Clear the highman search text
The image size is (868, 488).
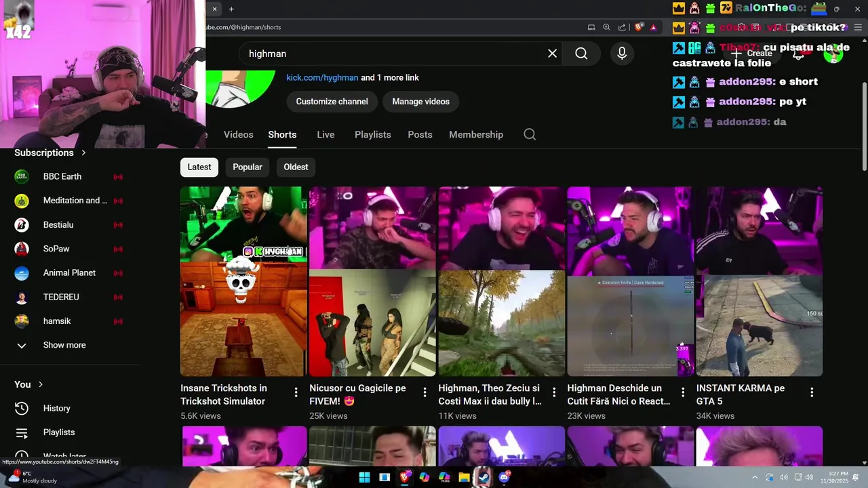(x=553, y=54)
